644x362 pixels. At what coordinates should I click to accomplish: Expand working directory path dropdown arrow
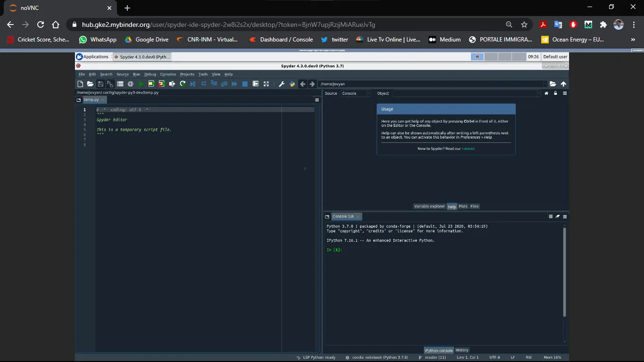coord(545,84)
